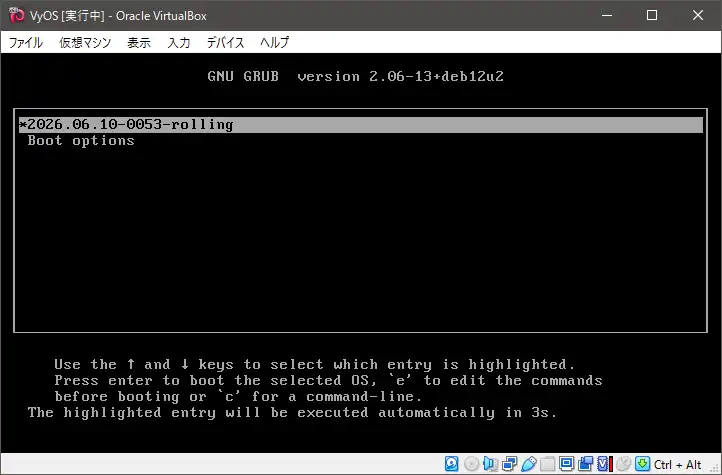The image size is (722, 475).
Task: Click the GNU GRUB version header text
Action: [355, 76]
